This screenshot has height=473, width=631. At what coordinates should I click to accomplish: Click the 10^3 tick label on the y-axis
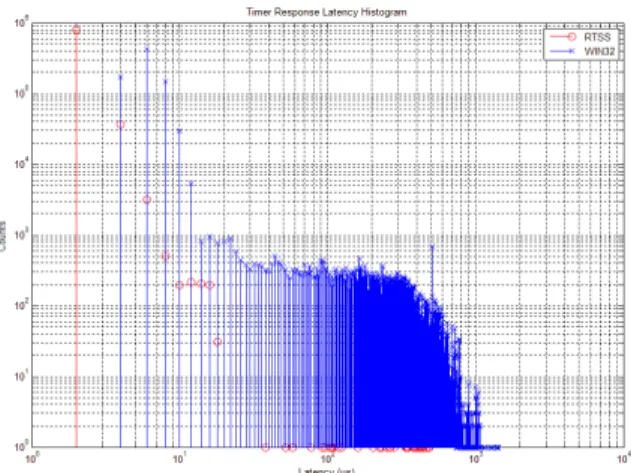(21, 234)
